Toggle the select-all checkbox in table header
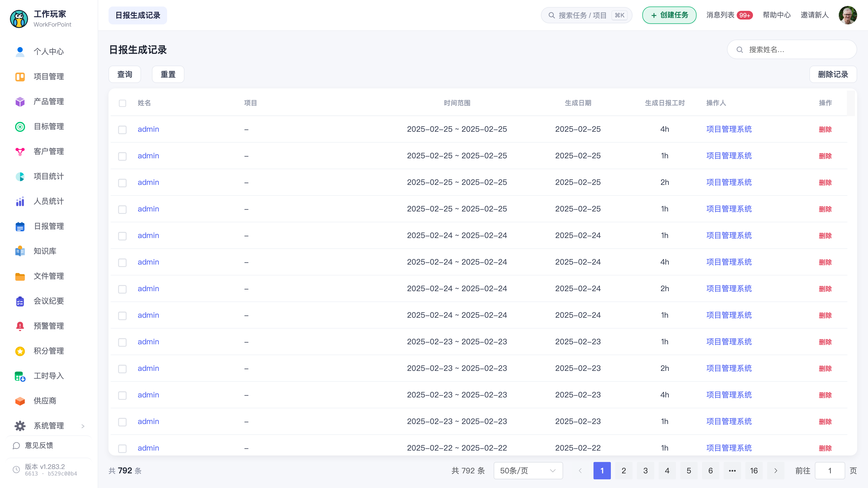The width and height of the screenshot is (868, 488). 122,103
